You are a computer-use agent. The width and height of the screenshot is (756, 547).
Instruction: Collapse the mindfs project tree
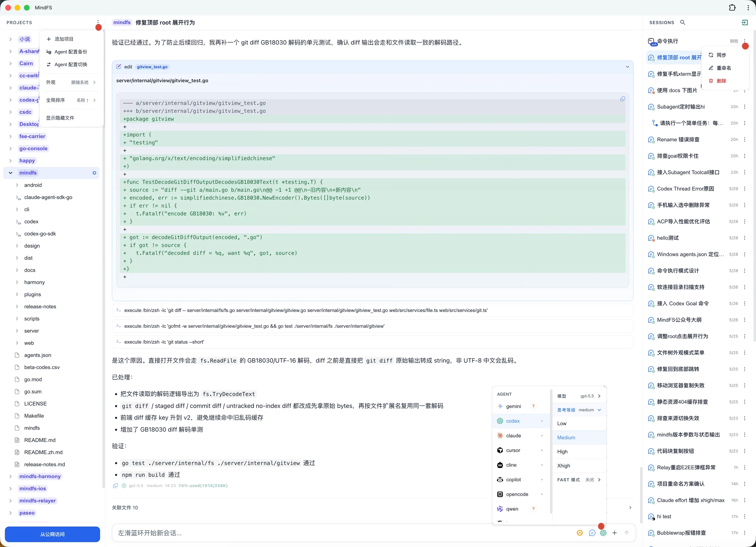pyautogui.click(x=10, y=173)
